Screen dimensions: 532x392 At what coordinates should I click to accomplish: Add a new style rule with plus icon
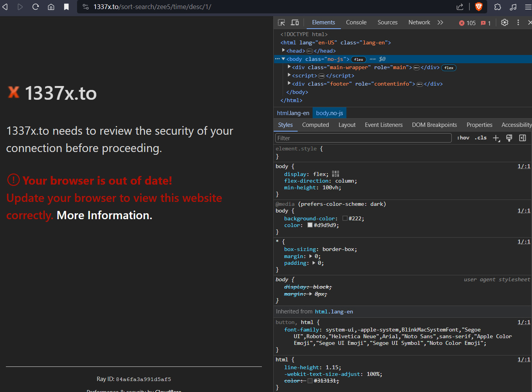tap(496, 138)
